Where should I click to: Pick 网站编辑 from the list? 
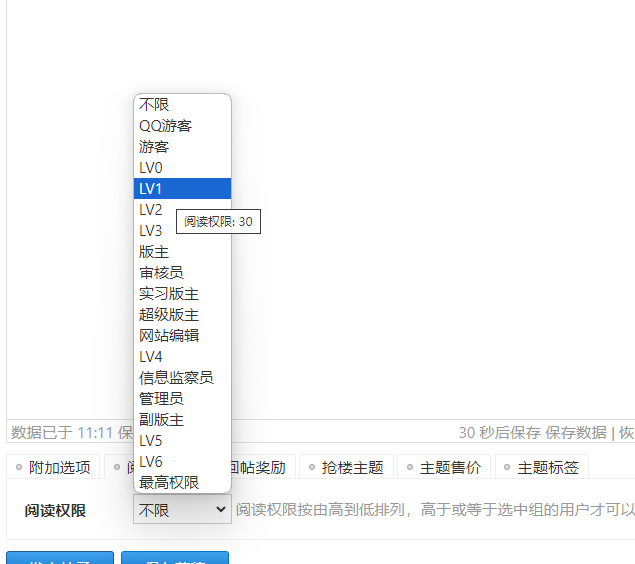coord(182,335)
